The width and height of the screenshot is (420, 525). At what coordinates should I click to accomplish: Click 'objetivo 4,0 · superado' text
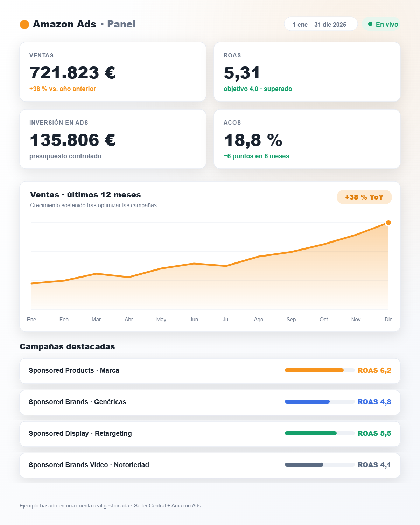click(258, 89)
